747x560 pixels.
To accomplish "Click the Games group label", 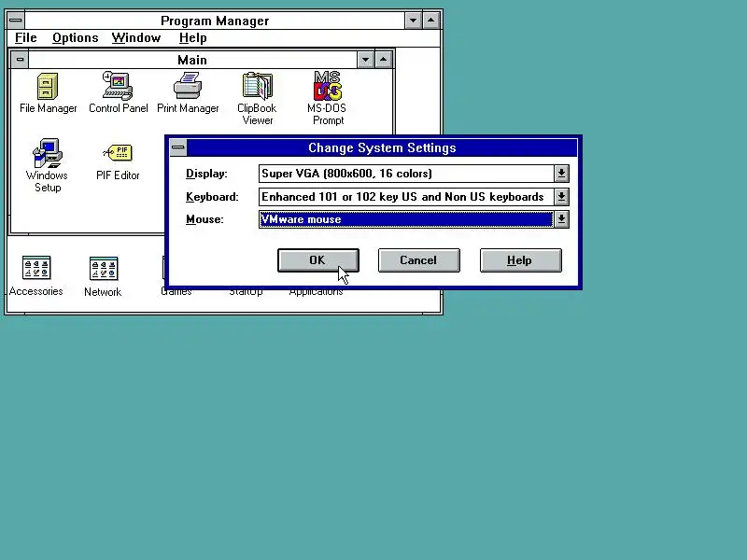I will click(176, 291).
